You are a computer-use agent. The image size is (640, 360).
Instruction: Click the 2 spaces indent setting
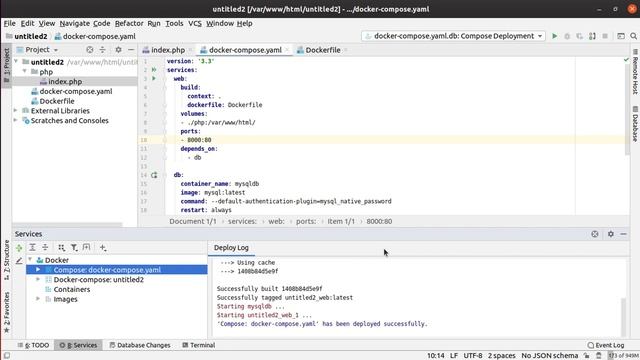click(502, 356)
